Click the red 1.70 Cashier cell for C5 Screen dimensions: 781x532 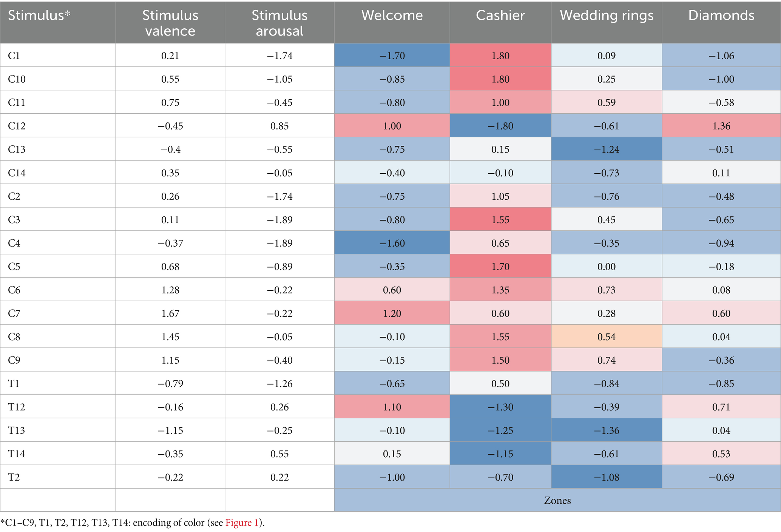click(x=500, y=267)
